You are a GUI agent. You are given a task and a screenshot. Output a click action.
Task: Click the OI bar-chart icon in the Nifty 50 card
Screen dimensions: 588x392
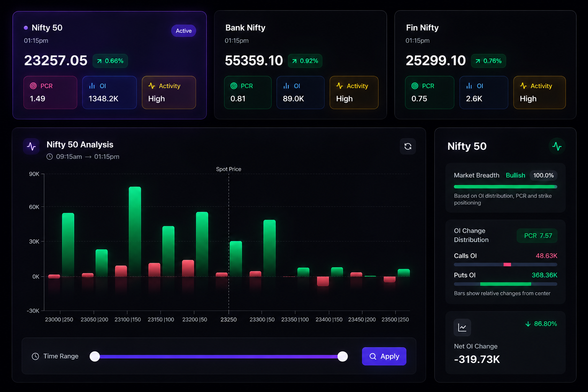92,86
